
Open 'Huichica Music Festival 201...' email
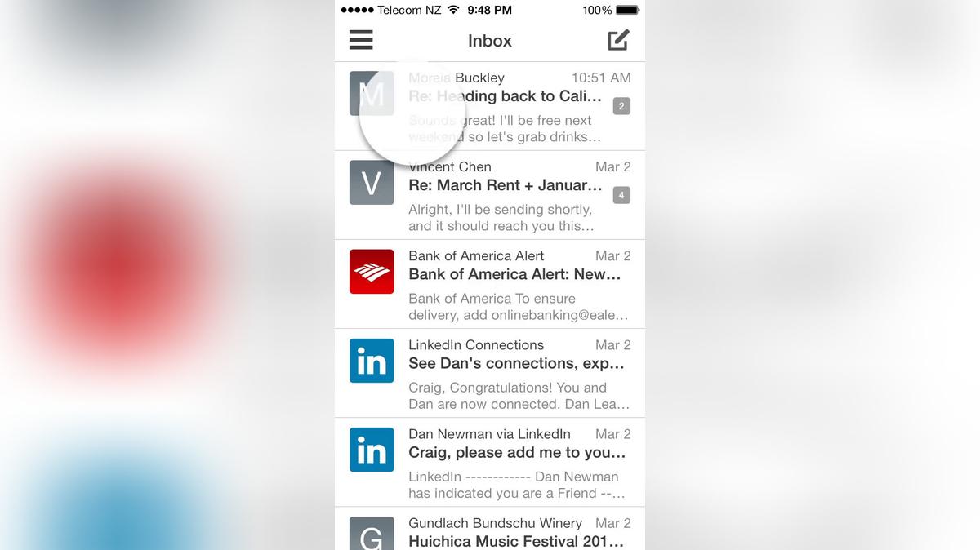516,541
